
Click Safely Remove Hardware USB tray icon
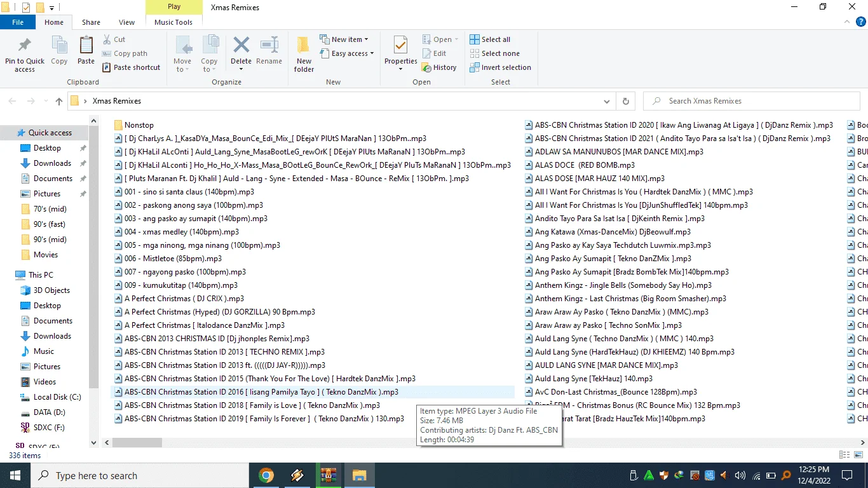[634, 475]
